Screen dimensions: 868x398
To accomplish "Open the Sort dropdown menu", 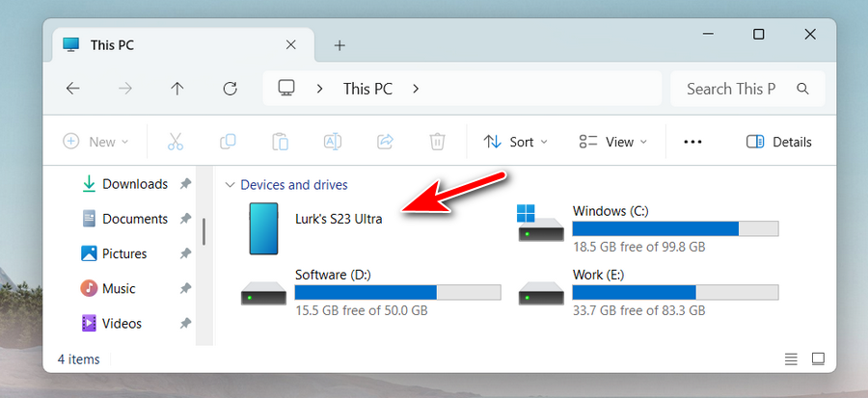I will pyautogui.click(x=515, y=142).
